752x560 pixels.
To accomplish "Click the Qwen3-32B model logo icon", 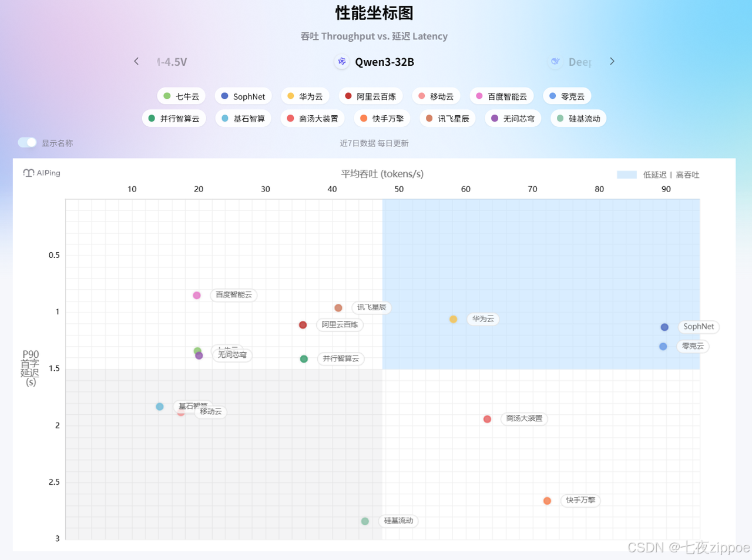I will click(341, 62).
